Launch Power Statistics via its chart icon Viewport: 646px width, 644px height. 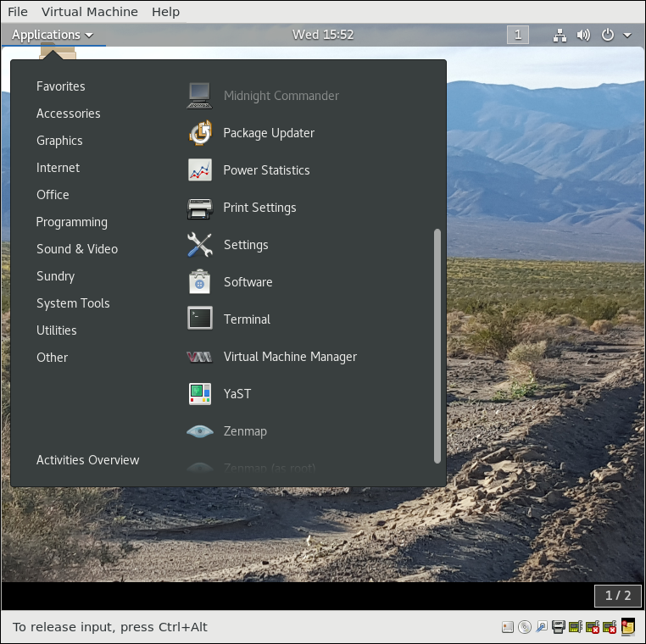pos(200,170)
